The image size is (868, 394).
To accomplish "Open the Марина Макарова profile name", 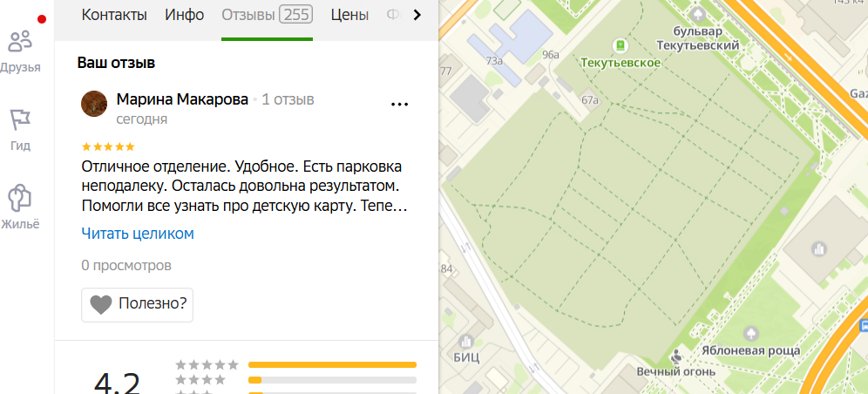I will [x=182, y=99].
